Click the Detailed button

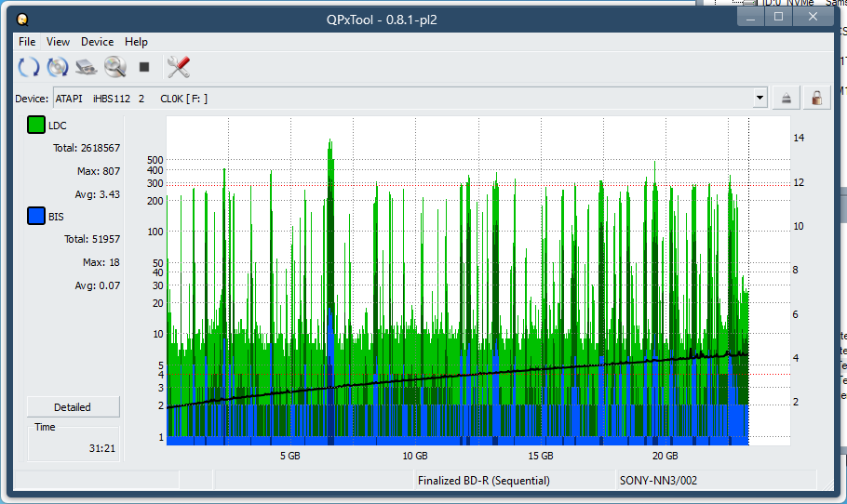(x=73, y=407)
